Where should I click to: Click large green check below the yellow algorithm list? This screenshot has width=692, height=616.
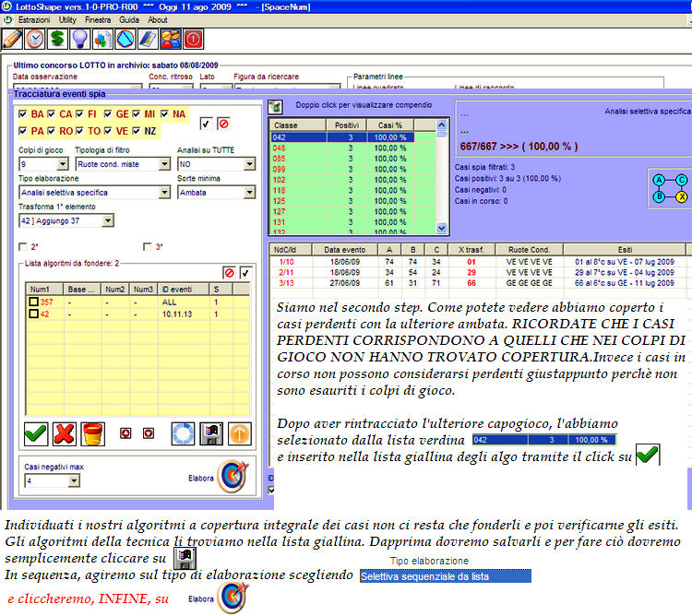pyautogui.click(x=36, y=434)
